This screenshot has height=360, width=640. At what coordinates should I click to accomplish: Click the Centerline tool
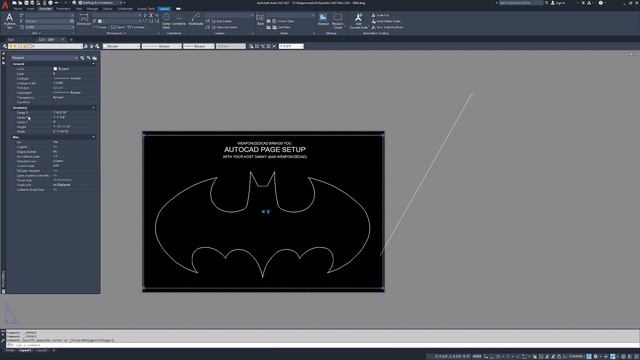179,20
